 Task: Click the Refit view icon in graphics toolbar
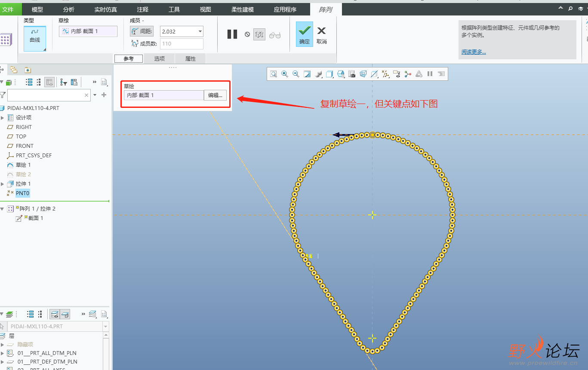(274, 74)
